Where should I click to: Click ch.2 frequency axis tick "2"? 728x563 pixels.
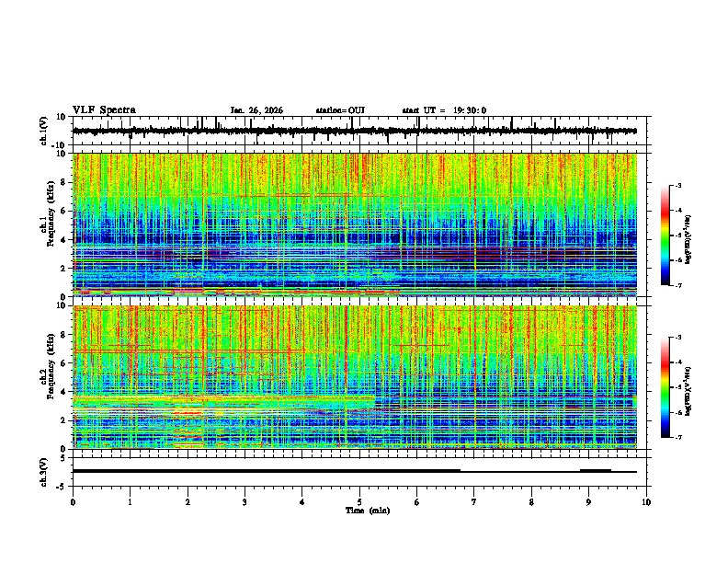click(64, 420)
